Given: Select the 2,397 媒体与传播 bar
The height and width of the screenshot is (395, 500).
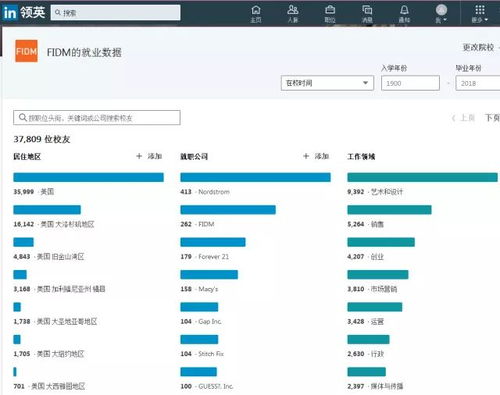Looking at the screenshot, I should point(367,372).
